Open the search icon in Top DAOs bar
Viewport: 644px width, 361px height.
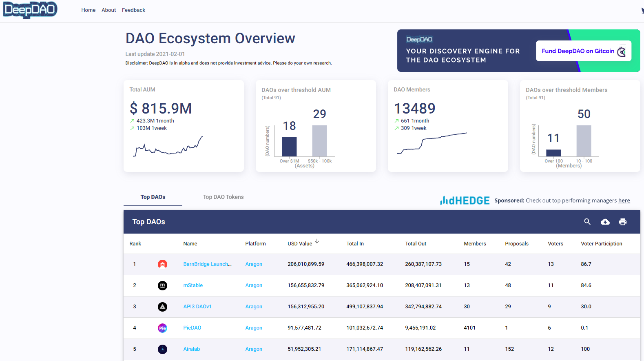click(587, 222)
